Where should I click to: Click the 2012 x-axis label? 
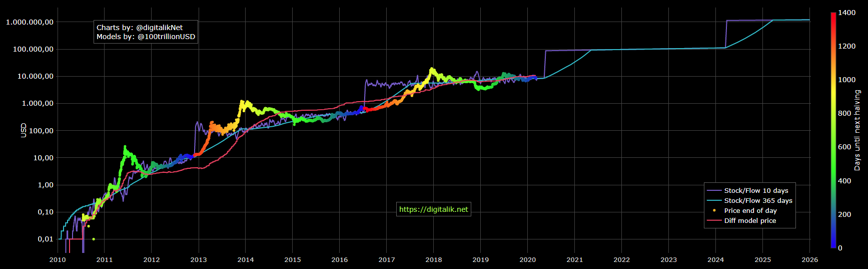[x=152, y=259]
